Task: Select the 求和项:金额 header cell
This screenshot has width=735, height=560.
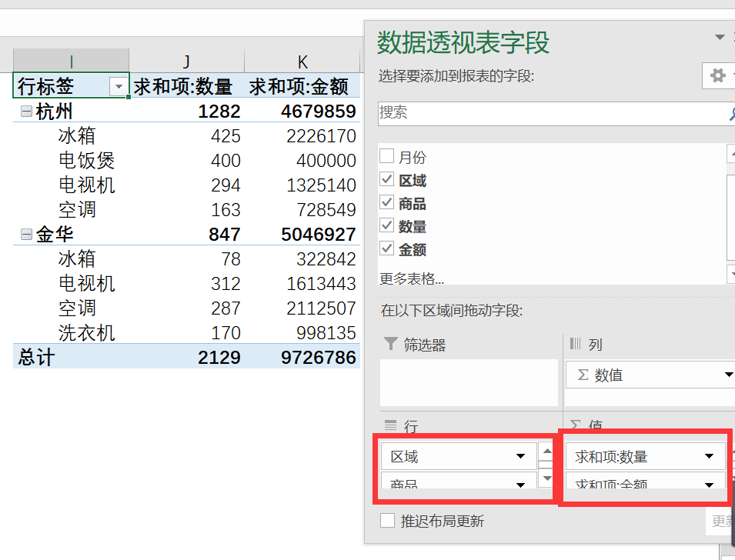Action: pyautogui.click(x=302, y=86)
